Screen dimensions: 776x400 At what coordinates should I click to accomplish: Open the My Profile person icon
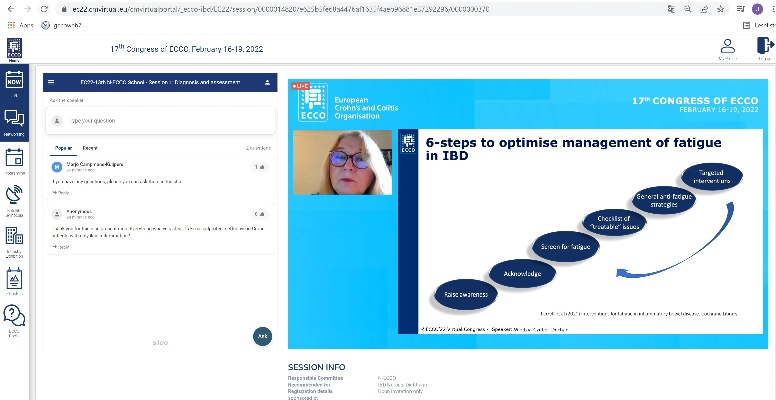[x=727, y=47]
